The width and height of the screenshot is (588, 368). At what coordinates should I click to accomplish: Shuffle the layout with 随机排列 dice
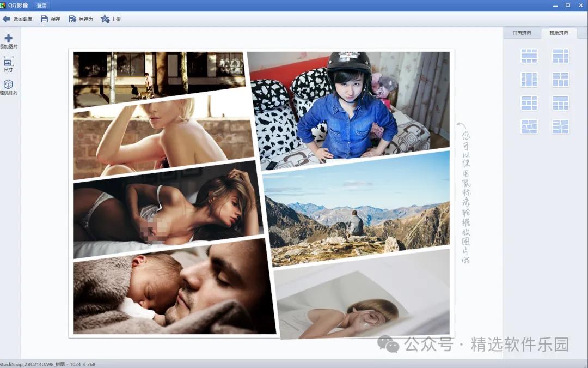(x=8, y=87)
